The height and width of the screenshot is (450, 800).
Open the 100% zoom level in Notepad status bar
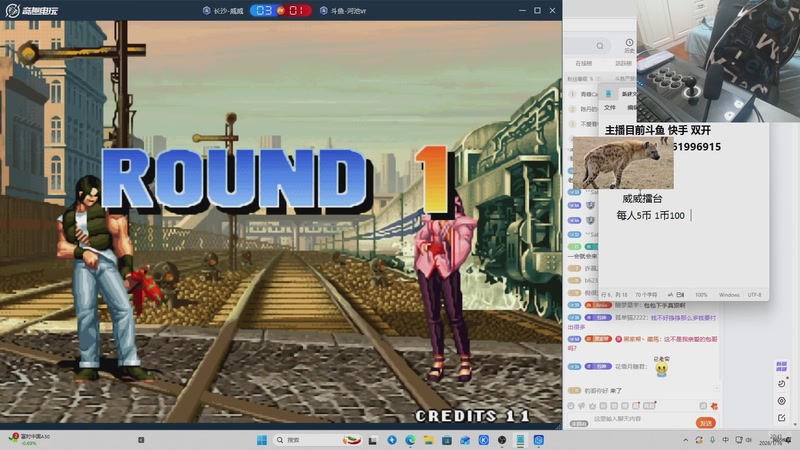coord(701,295)
